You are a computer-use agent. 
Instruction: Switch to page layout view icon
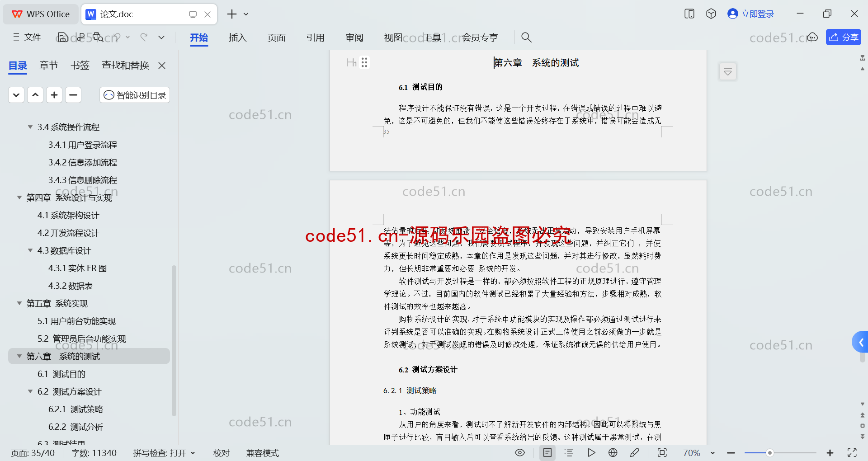[547, 452]
